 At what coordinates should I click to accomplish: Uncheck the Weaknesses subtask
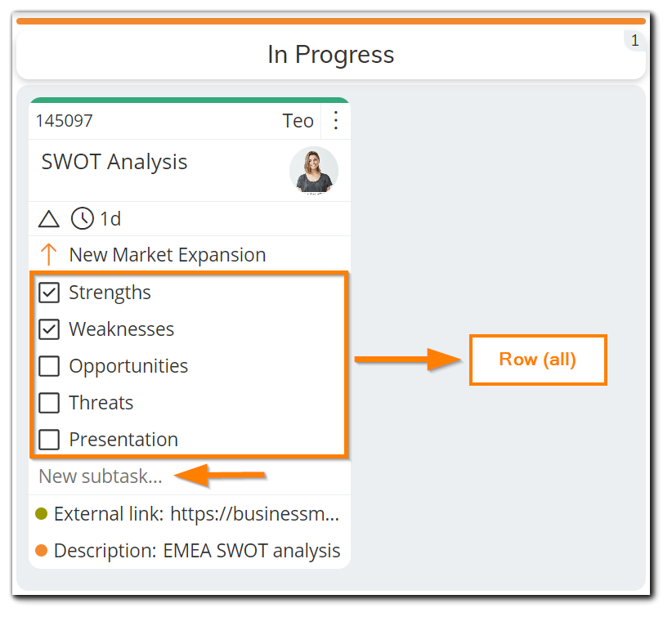[x=49, y=329]
